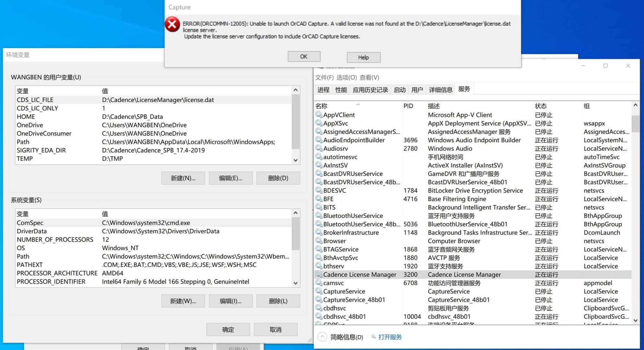Click the bthserv service icon
The width and height of the screenshot is (644, 350).
(x=319, y=266)
